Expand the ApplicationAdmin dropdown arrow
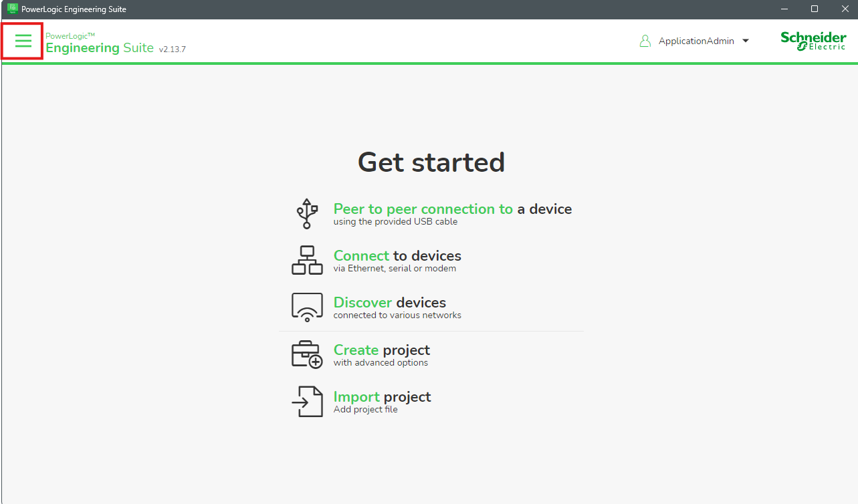858x504 pixels. click(746, 41)
